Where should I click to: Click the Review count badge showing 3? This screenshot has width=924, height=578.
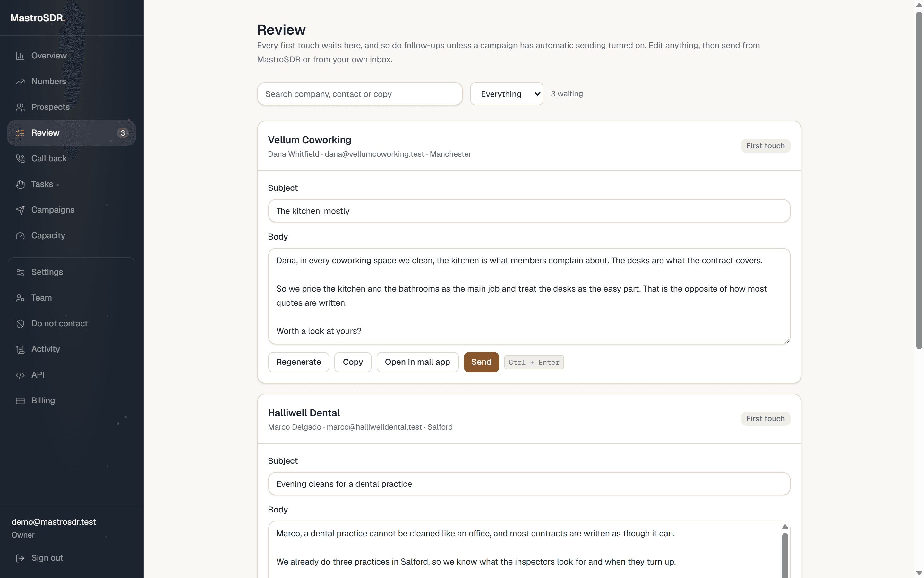pyautogui.click(x=123, y=133)
